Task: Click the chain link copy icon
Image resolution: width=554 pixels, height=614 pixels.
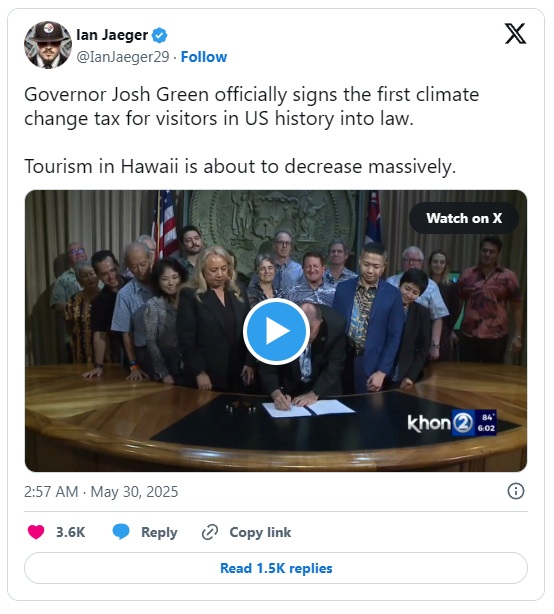Action: pos(210,532)
